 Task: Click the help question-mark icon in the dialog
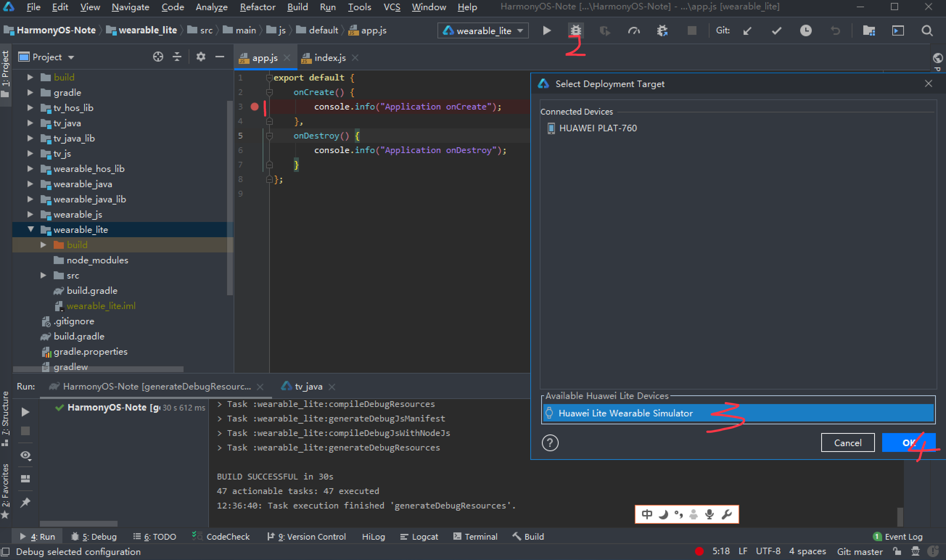pyautogui.click(x=550, y=442)
